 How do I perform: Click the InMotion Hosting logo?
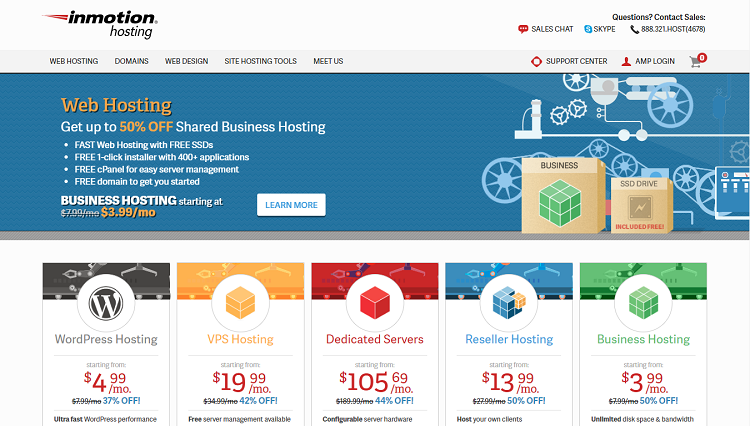[100, 23]
